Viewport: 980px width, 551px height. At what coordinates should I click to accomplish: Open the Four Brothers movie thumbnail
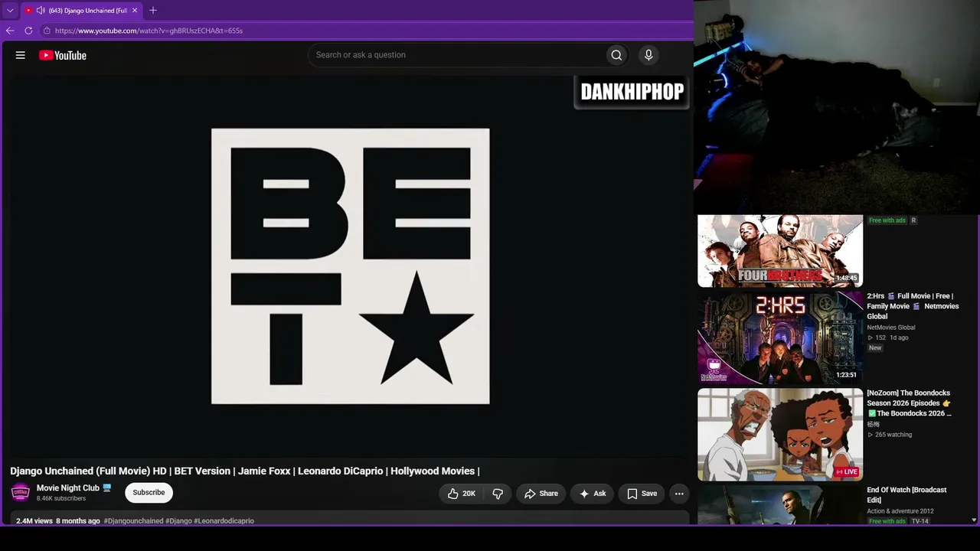[780, 251]
